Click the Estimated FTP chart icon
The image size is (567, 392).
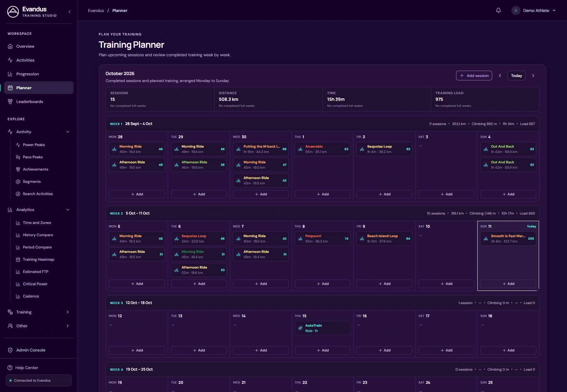[18, 272]
